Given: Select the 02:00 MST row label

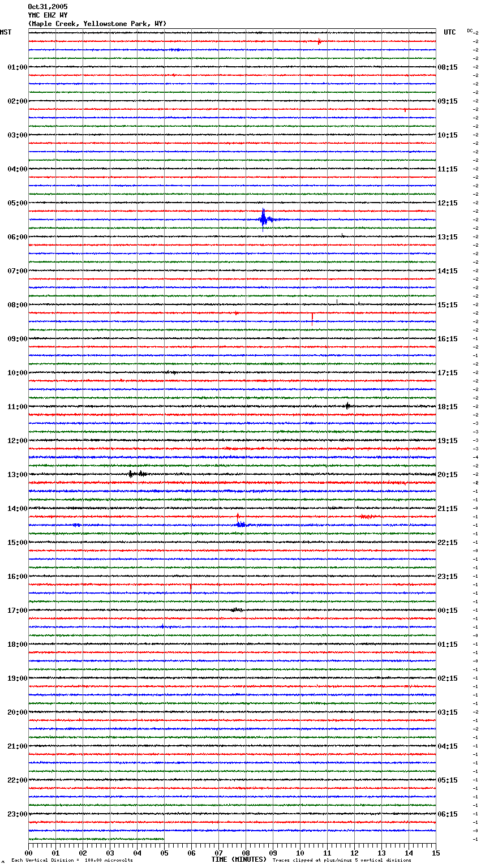Looking at the screenshot, I should pos(17,101).
